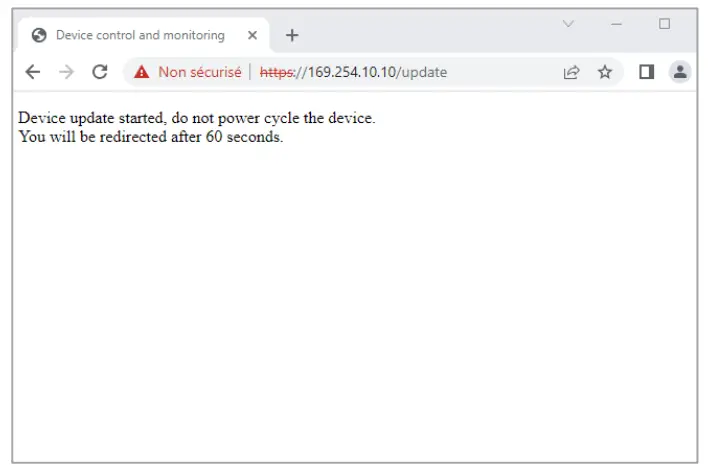Image resolution: width=710 pixels, height=470 pixels.
Task: Click the 'Non sécurisé' security label
Action: [x=199, y=72]
